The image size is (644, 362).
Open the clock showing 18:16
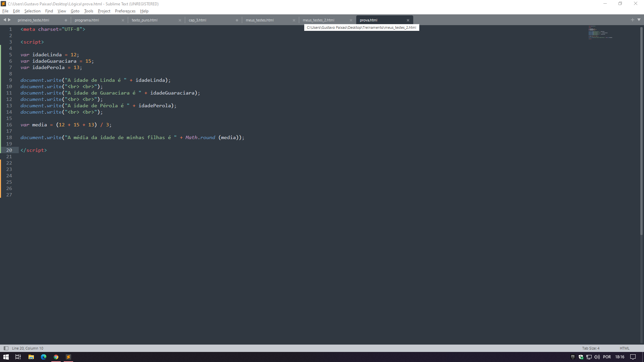pyautogui.click(x=620, y=357)
